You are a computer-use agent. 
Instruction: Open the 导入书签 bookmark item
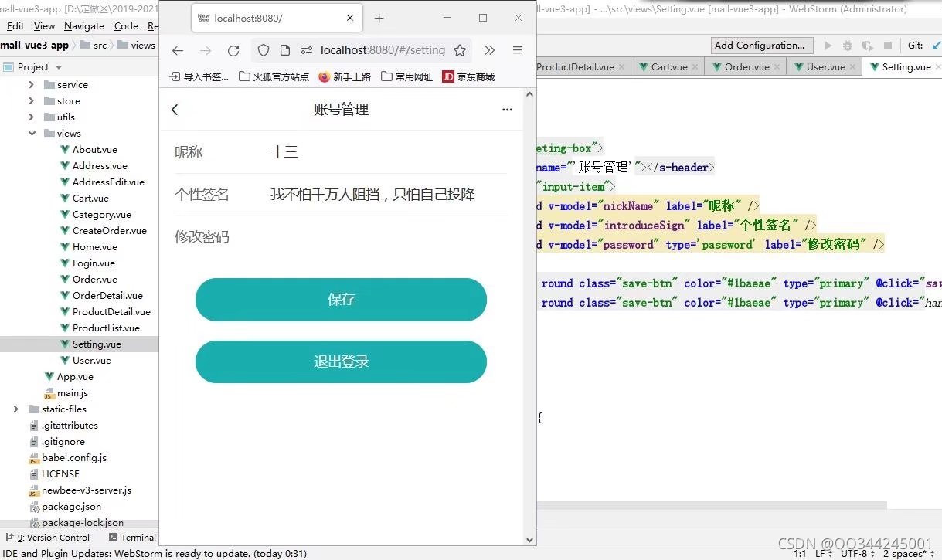pos(199,76)
